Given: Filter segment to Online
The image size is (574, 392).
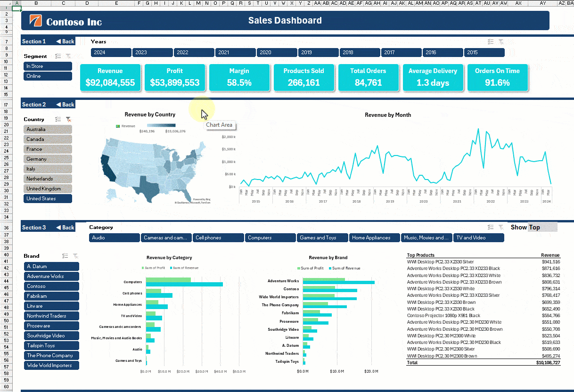Looking at the screenshot, I should click(x=48, y=76).
